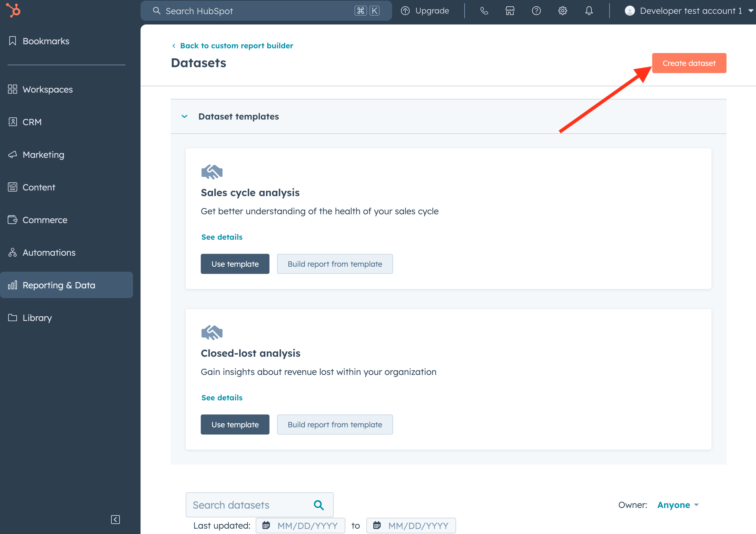This screenshot has width=756, height=534.
Task: Open the Marketing menu item
Action: [x=67, y=154]
